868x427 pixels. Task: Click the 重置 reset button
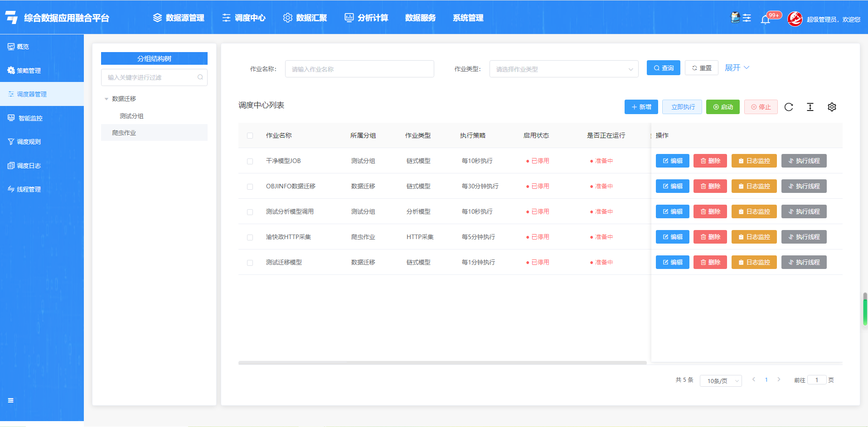702,68
